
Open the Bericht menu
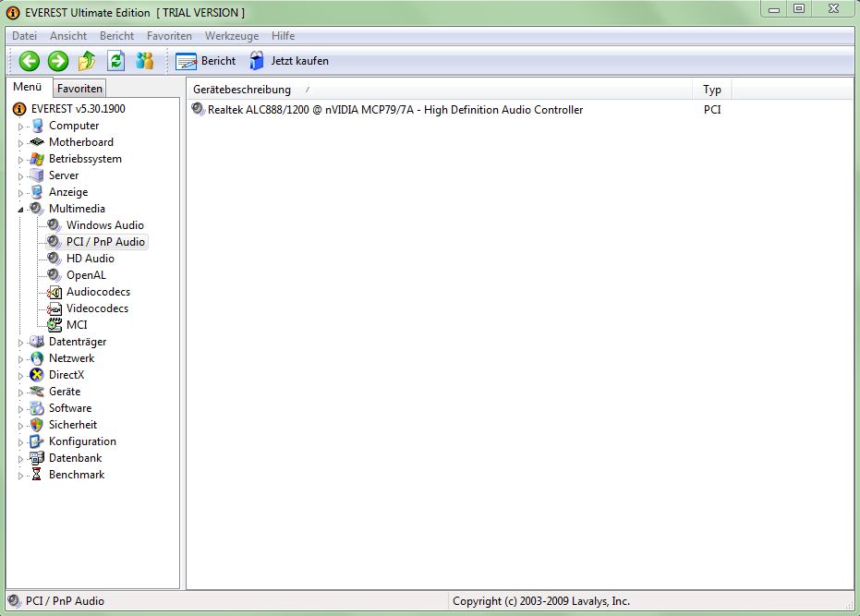pos(116,36)
